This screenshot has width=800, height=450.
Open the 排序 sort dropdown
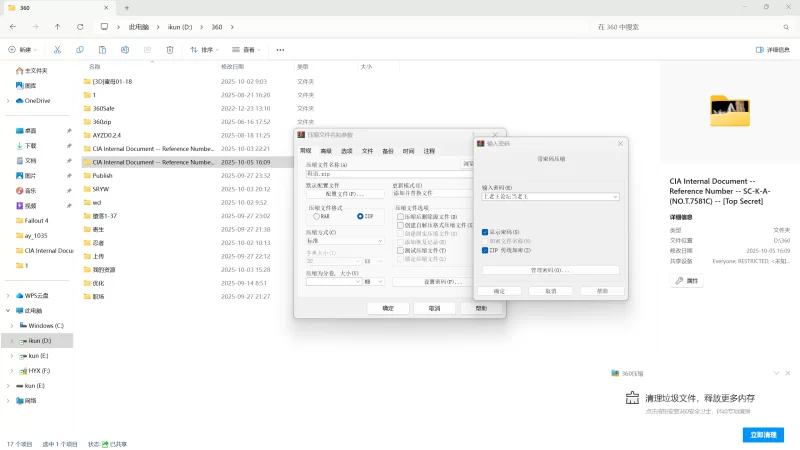pyautogui.click(x=206, y=49)
